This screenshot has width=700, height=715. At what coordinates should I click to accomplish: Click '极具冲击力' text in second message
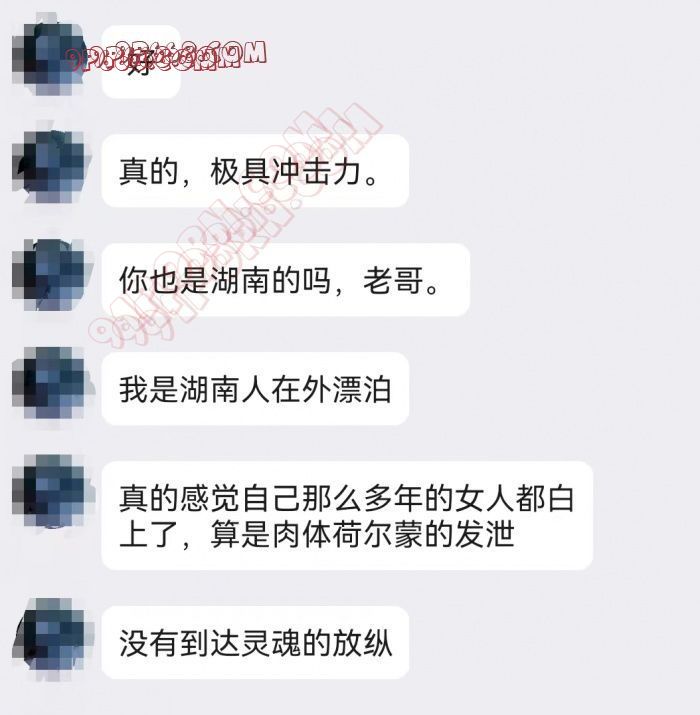(x=285, y=171)
